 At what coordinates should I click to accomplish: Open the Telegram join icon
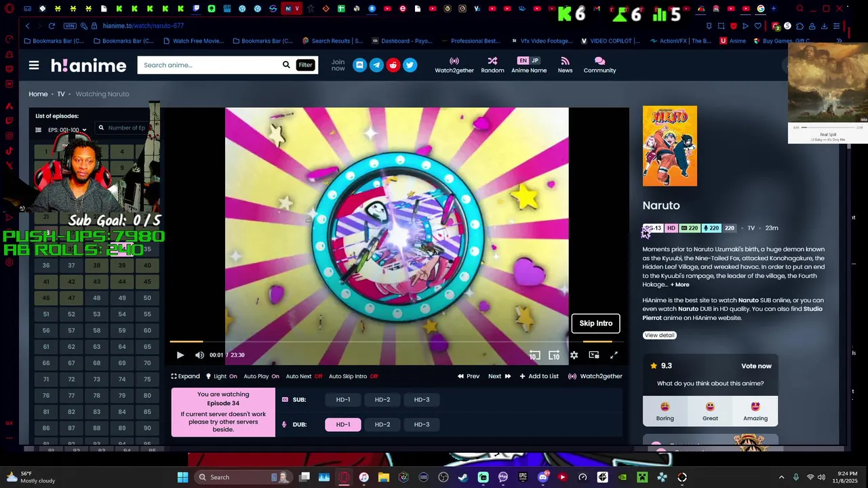point(376,65)
